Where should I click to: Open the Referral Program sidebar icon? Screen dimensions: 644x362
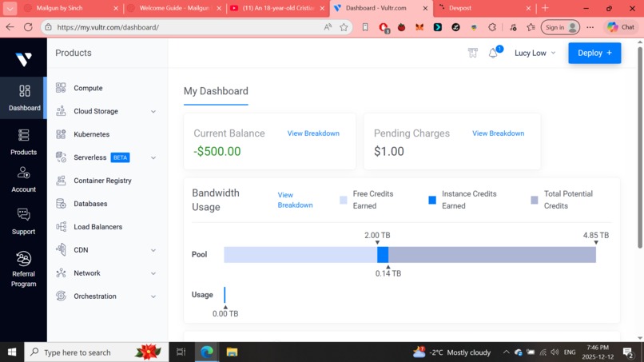click(23, 258)
